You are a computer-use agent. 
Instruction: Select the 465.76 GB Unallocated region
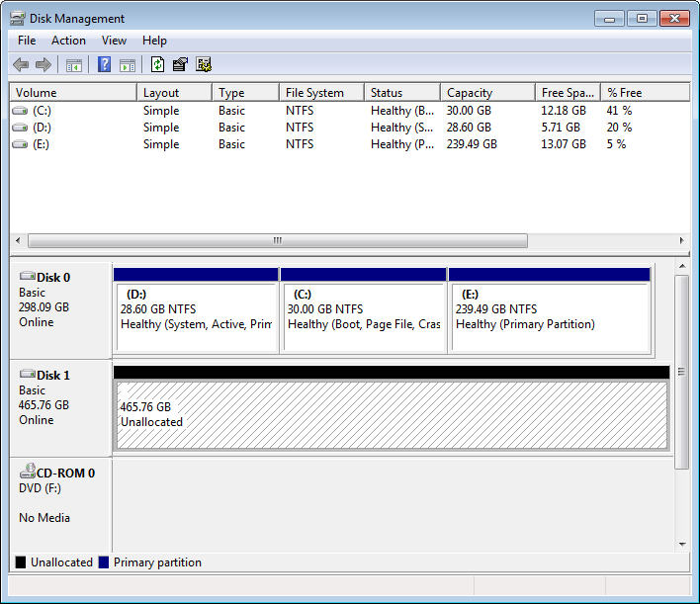point(392,408)
